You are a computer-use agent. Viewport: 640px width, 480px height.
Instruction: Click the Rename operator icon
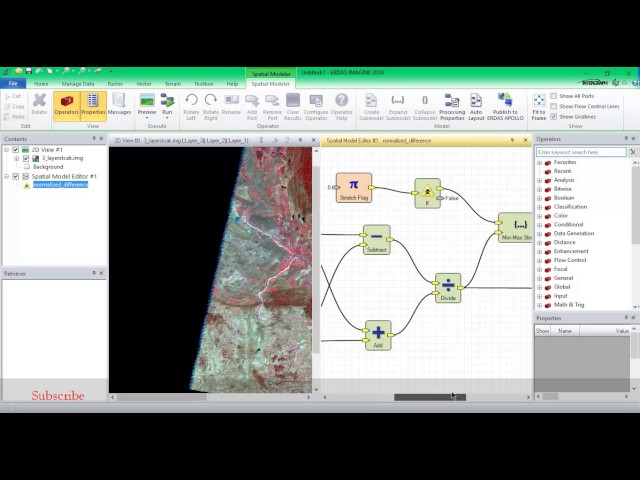point(231,104)
